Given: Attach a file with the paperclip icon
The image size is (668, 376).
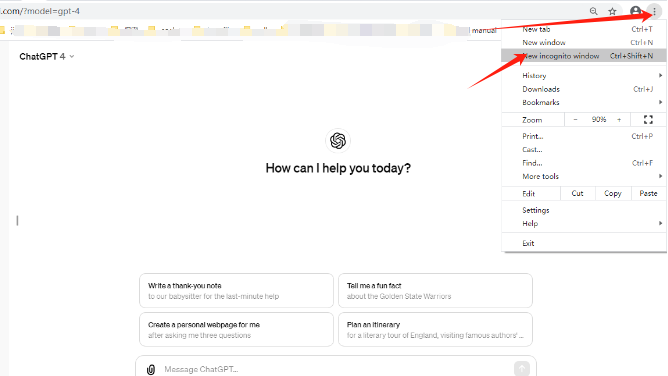Looking at the screenshot, I should 151,369.
